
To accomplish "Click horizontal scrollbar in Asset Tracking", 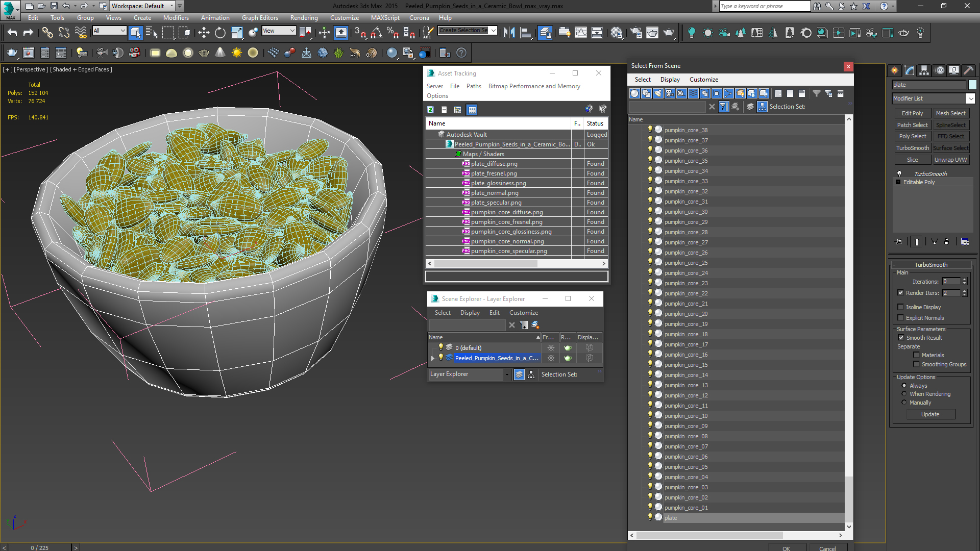I will click(x=486, y=264).
